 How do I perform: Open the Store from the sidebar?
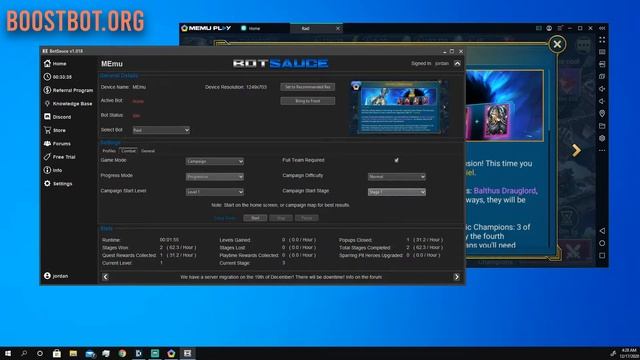(x=55, y=130)
